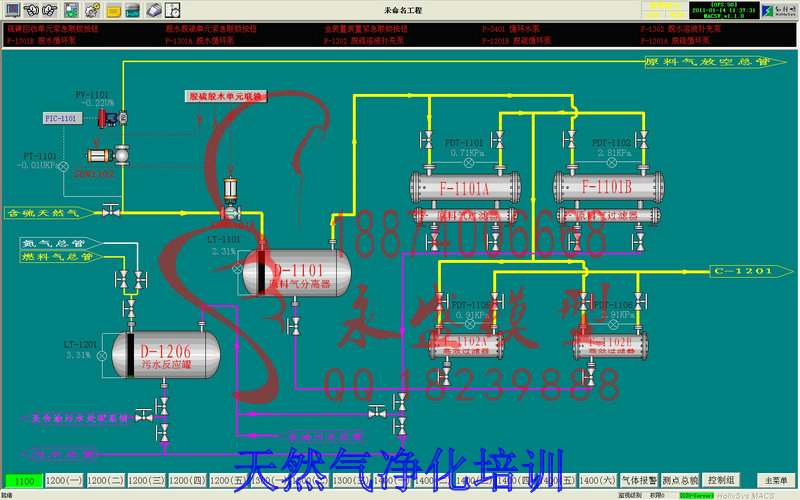Click the 污水总管 sewage header label
Image resolution: width=800 pixels, height=500 pixels.
coord(59,454)
